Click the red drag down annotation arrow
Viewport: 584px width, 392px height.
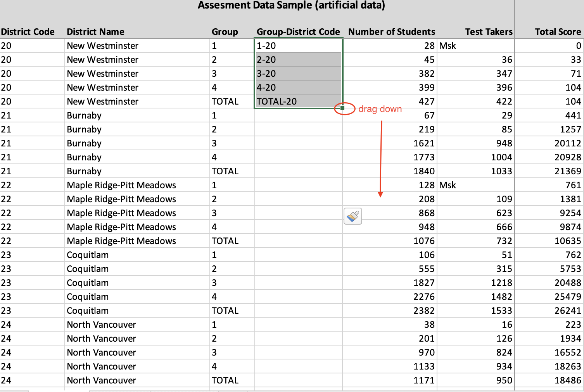(381, 155)
